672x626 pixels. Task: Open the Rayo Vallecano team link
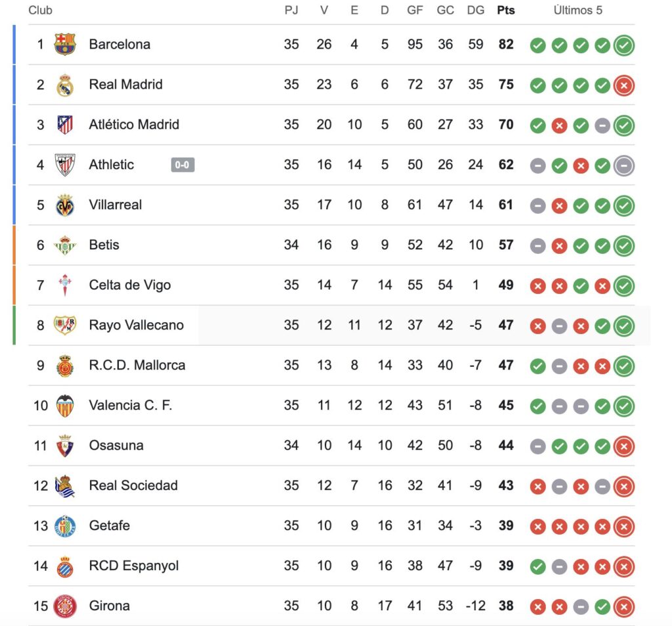pos(136,325)
